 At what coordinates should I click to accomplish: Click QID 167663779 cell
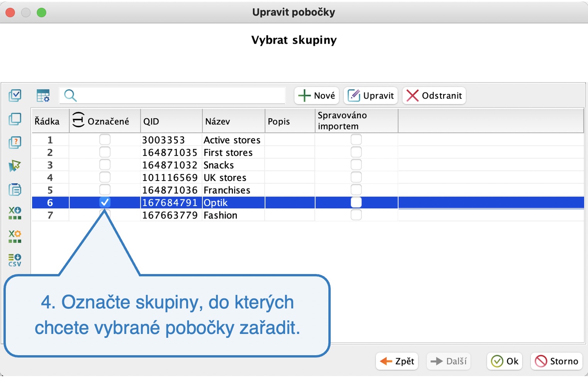click(171, 215)
